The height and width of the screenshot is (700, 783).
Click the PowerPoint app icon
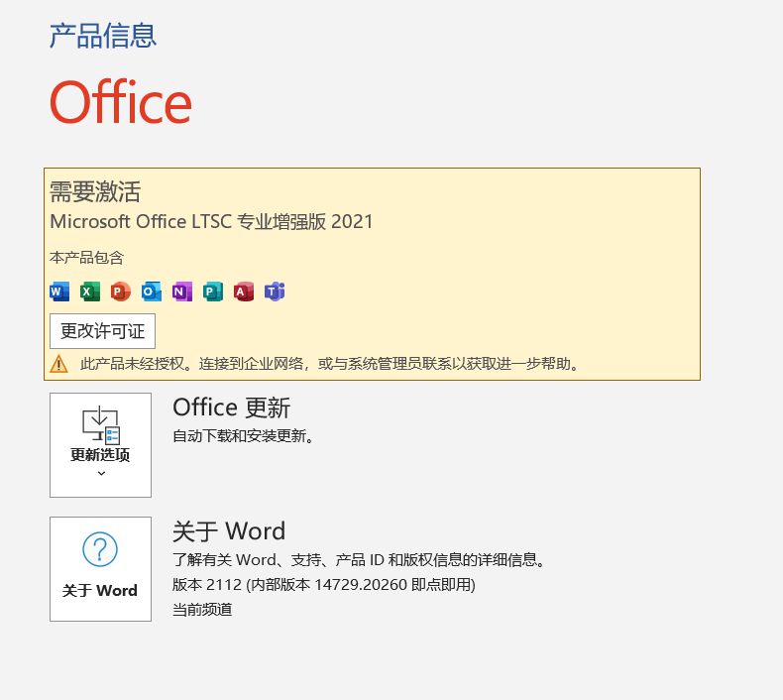[x=121, y=292]
